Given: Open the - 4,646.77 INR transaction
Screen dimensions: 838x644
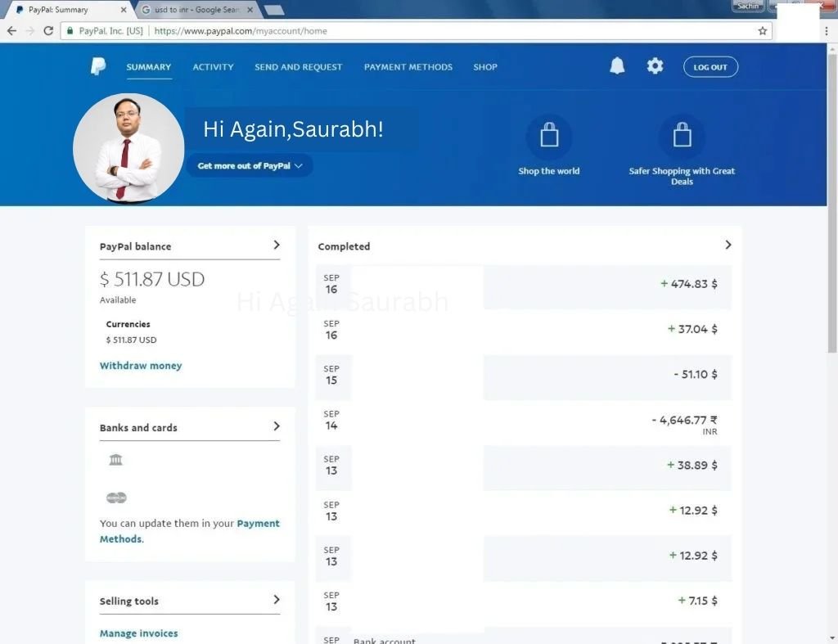Looking at the screenshot, I should click(524, 423).
